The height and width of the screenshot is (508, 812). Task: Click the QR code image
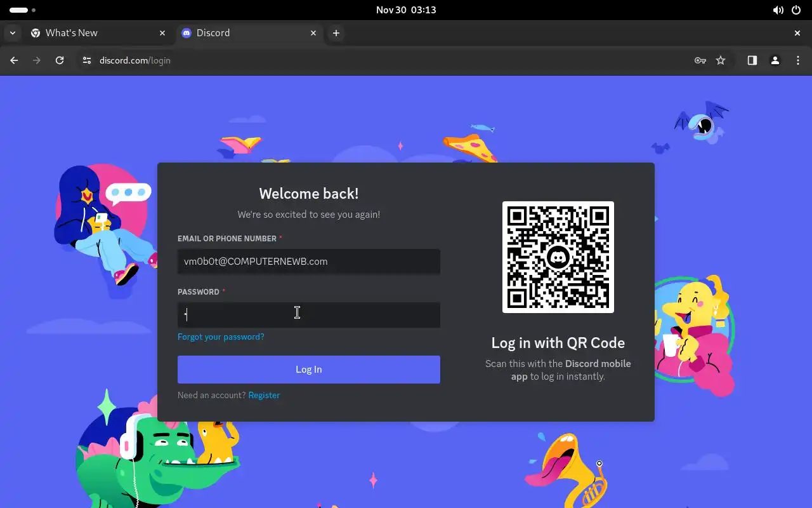(558, 257)
